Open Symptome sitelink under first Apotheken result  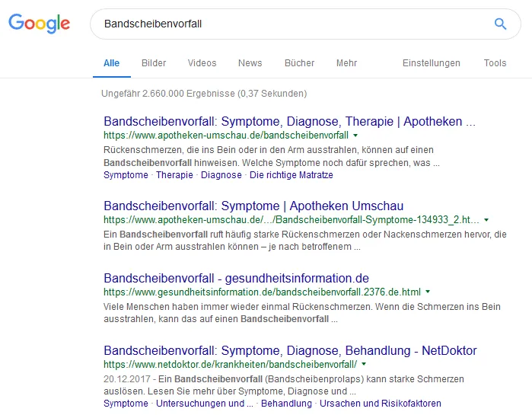pyautogui.click(x=126, y=175)
